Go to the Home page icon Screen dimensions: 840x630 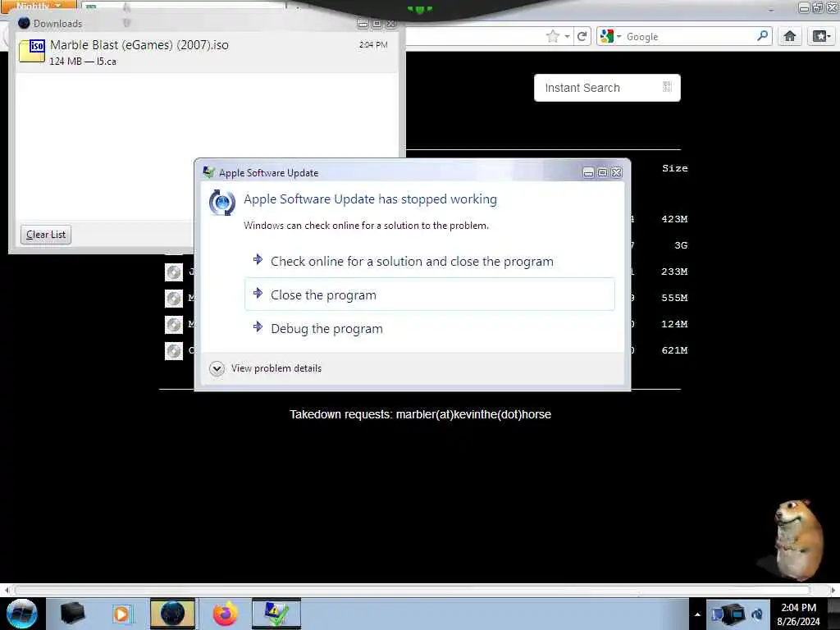(790, 36)
